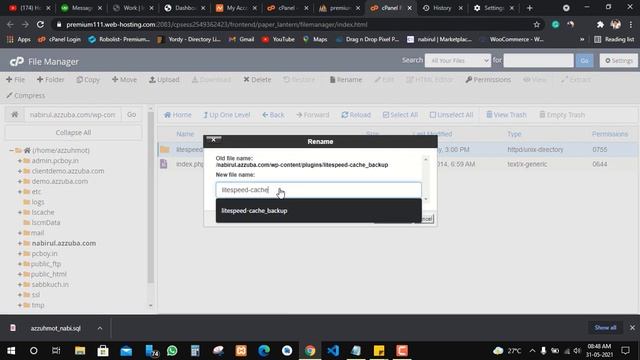
Task: Open the cPanel Login bookmark
Action: click(x=60, y=40)
